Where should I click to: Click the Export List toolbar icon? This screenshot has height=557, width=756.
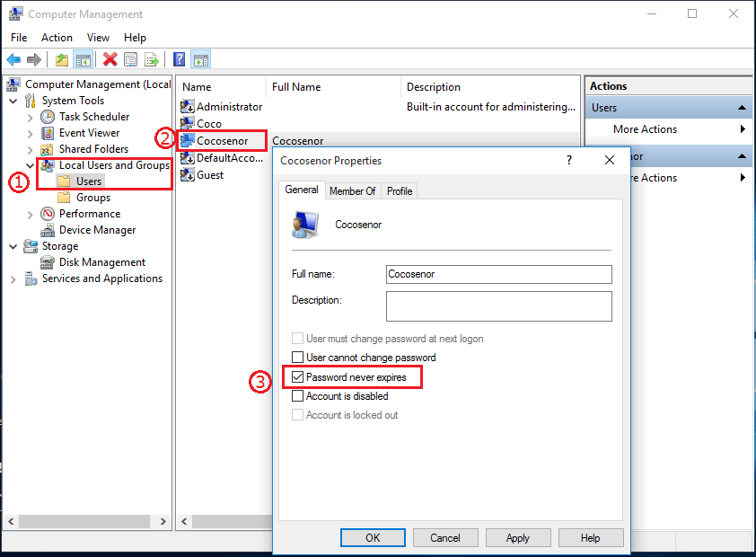(152, 60)
